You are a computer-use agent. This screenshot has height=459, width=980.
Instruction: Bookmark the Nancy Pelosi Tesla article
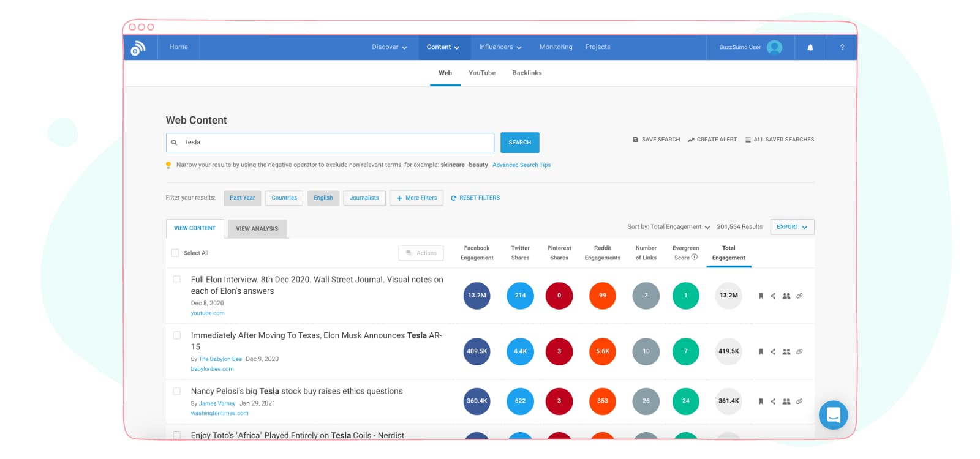tap(761, 401)
